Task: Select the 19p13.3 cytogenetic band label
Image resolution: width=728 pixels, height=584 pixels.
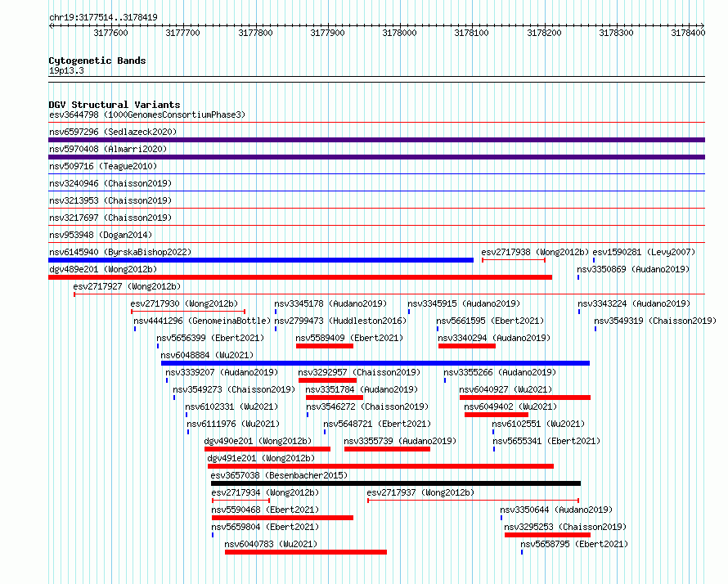Action: 66,71
